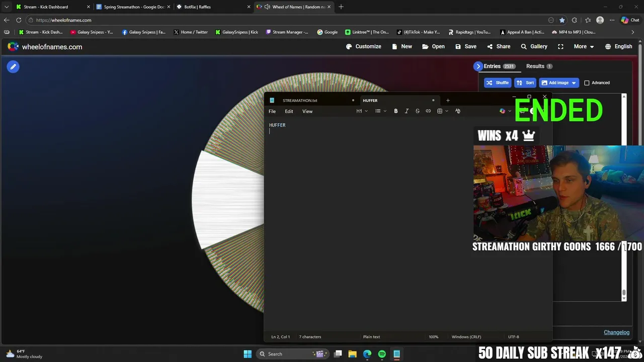644x362 pixels.
Task: Open Notepad View menu
Action: [x=307, y=111]
